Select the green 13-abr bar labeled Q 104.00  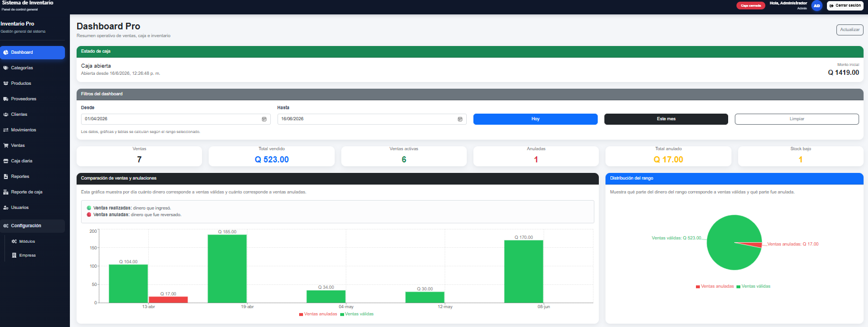pos(128,283)
